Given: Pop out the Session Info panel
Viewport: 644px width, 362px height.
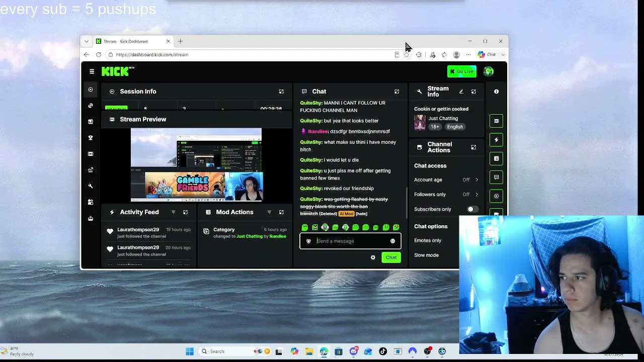Looking at the screenshot, I should tap(281, 92).
